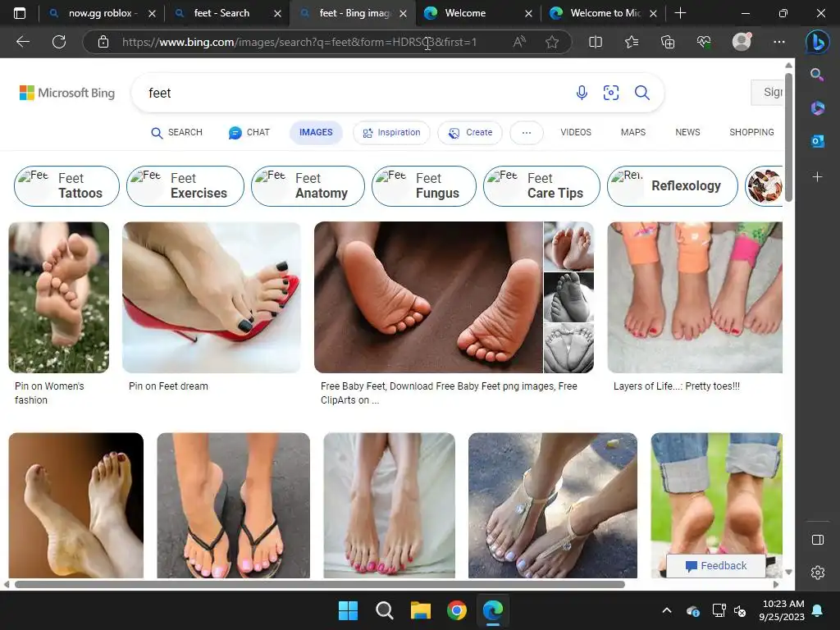840x630 pixels.
Task: Open the site info lock icon
Action: 103,42
